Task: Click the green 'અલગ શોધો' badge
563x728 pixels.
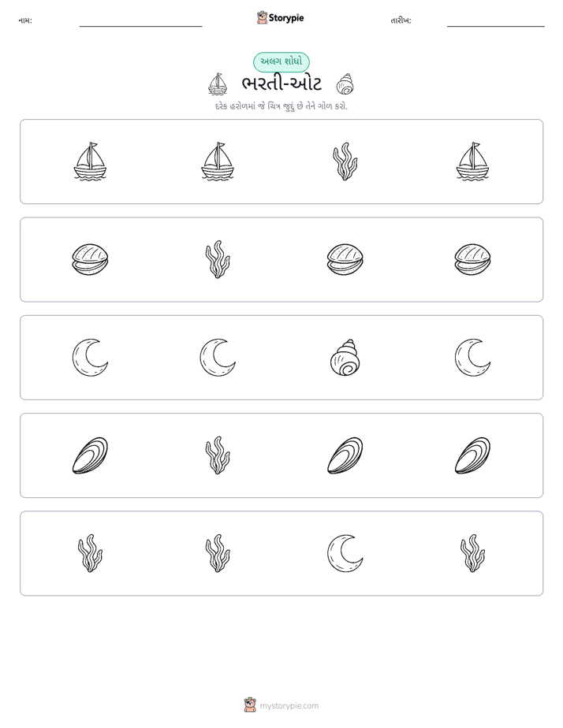Action: [x=281, y=61]
